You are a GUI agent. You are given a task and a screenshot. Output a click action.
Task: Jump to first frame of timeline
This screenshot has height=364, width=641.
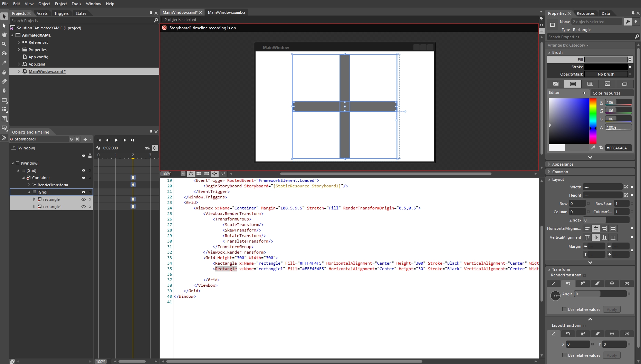click(x=99, y=140)
